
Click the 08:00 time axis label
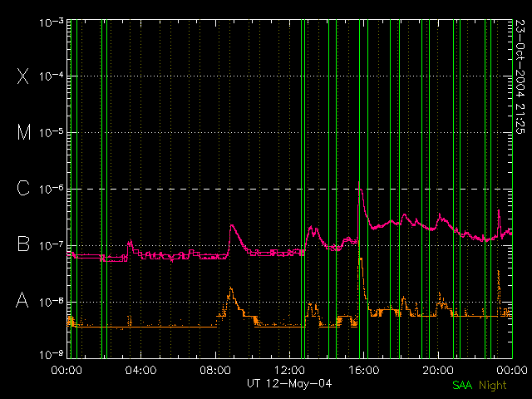click(215, 369)
